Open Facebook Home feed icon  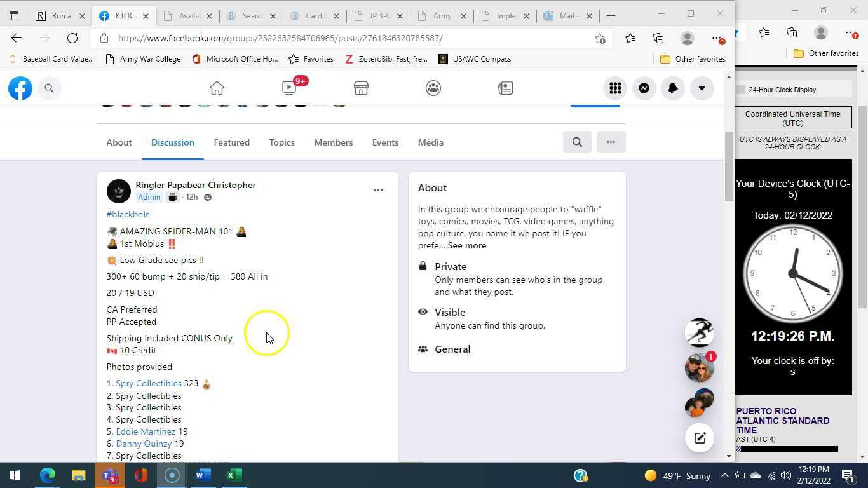(x=217, y=88)
